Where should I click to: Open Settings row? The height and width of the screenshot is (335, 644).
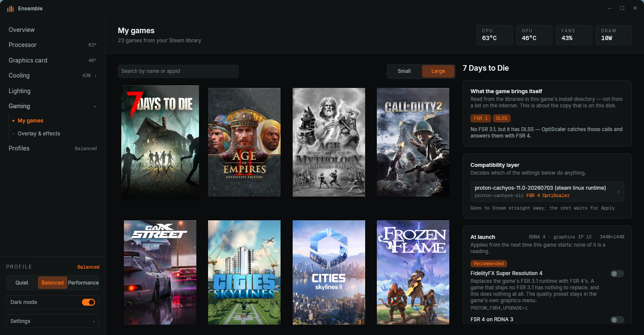click(53, 321)
